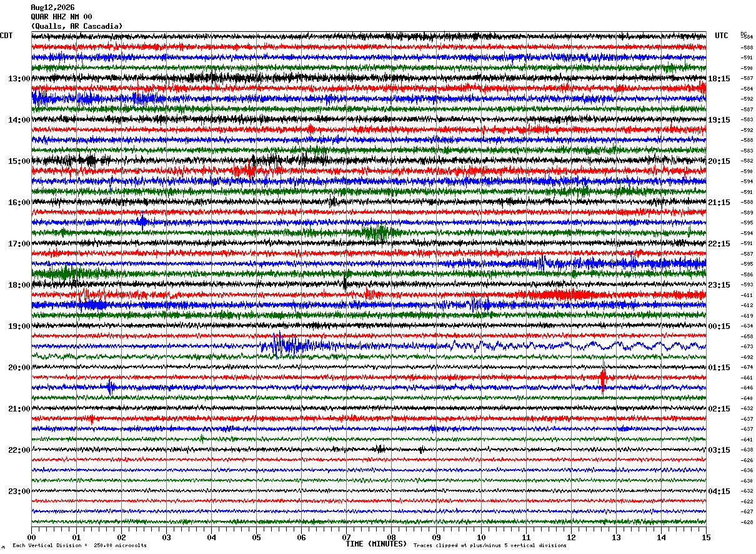The height and width of the screenshot is (554, 756).
Task: Click minute tick 05 on the bottom axis
Action: pos(256,537)
